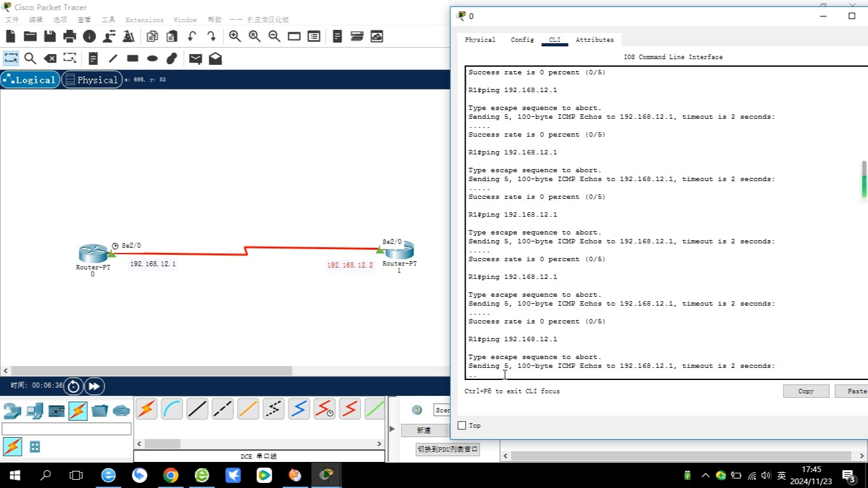Undo the last action
The height and width of the screenshot is (488, 868).
point(191,36)
